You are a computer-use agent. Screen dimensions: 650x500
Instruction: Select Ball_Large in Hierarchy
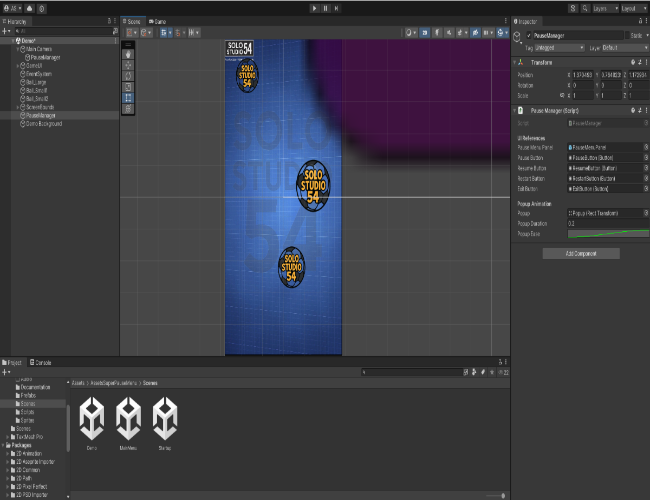36,82
